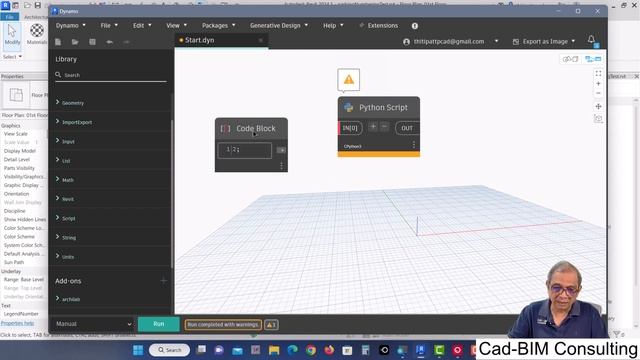Click Zoom to fit icon in canvas controls

pyautogui.click(x=598, y=73)
